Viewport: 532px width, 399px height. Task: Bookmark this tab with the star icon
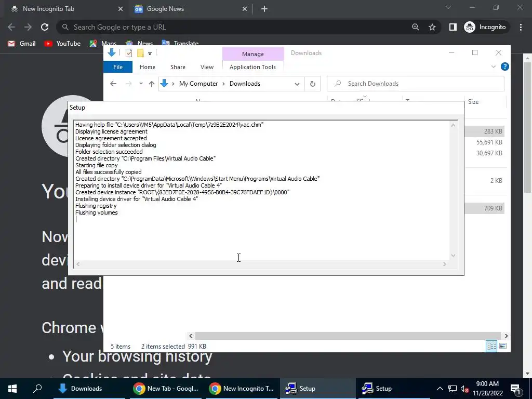coord(432,27)
